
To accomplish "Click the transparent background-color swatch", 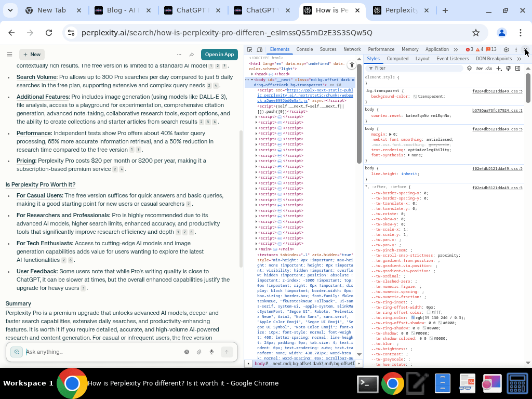I will coord(415,97).
